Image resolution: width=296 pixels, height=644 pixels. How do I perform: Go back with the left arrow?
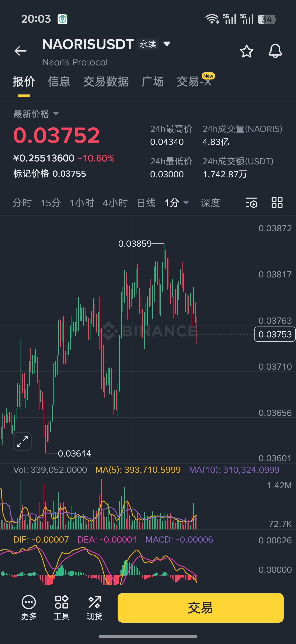tap(21, 51)
